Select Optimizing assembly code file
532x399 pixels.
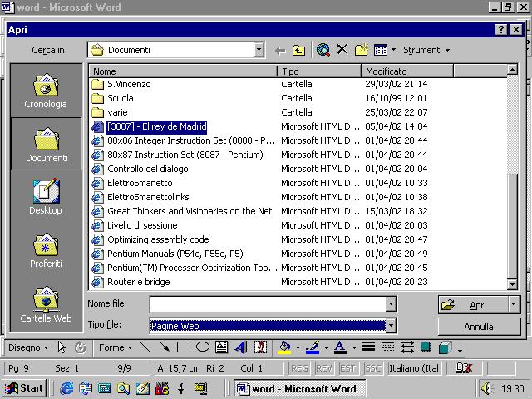(x=158, y=239)
